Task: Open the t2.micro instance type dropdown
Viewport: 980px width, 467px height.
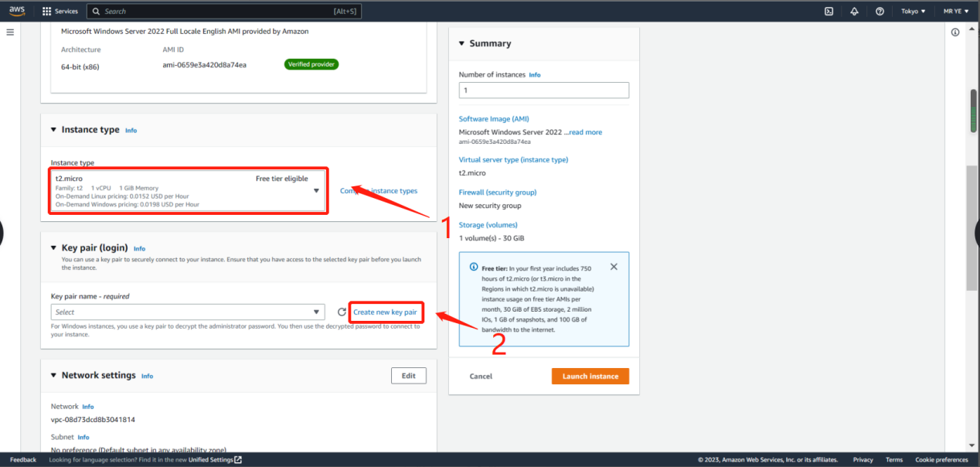Action: pyautogui.click(x=189, y=191)
